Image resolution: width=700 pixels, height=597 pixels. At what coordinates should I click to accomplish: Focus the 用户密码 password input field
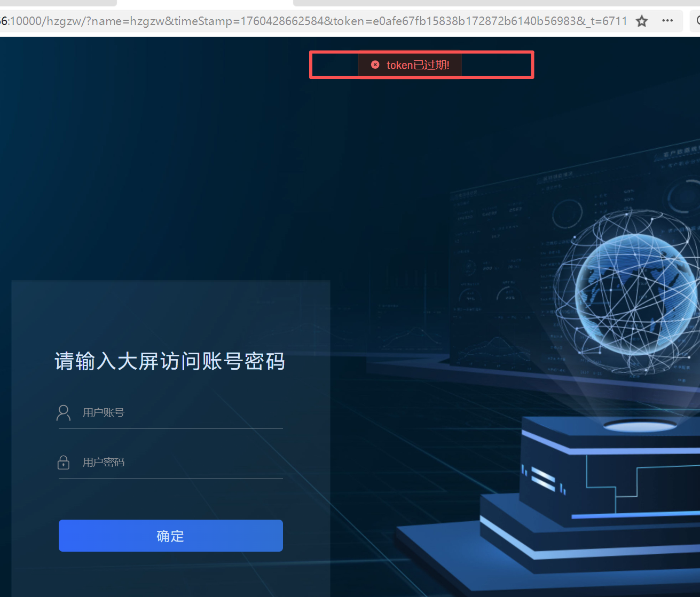point(182,463)
